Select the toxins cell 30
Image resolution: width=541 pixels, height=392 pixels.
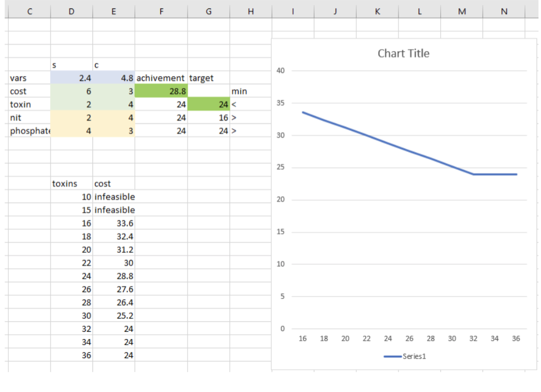[71, 315]
